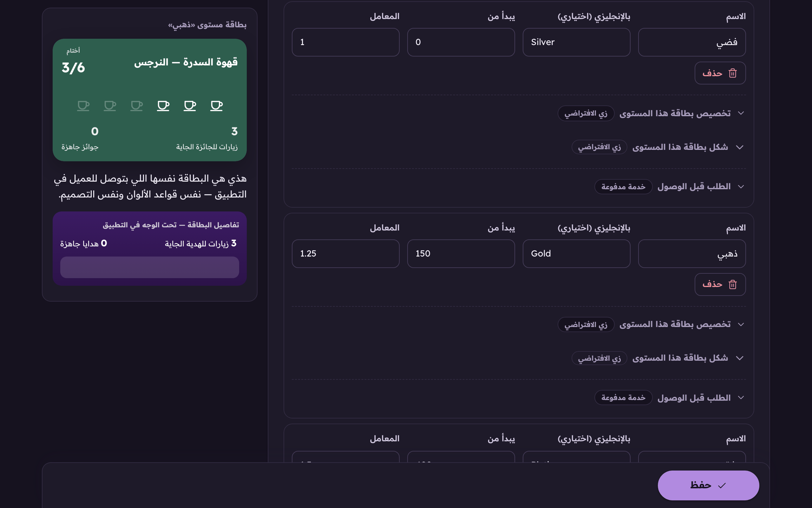
Task: Click the Silver English name field
Action: coord(576,42)
